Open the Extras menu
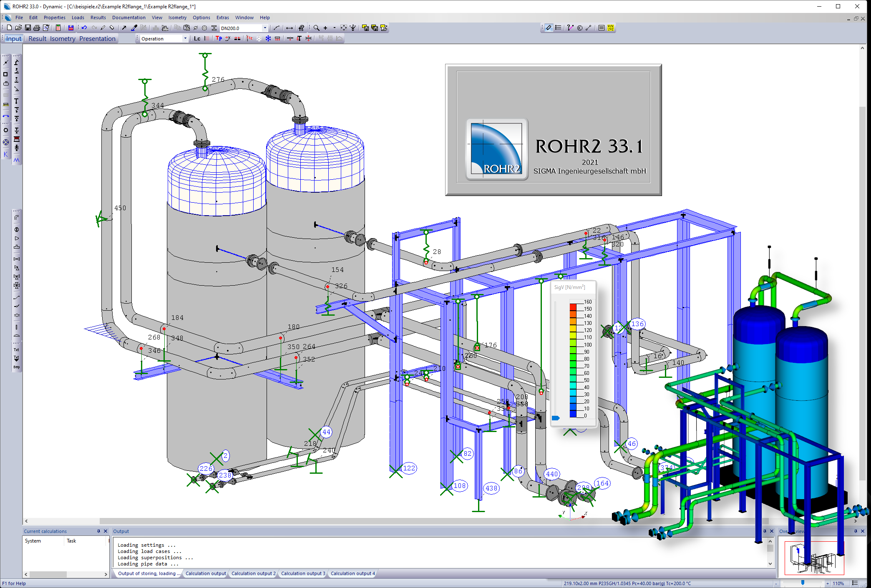The width and height of the screenshot is (871, 588). coord(223,18)
